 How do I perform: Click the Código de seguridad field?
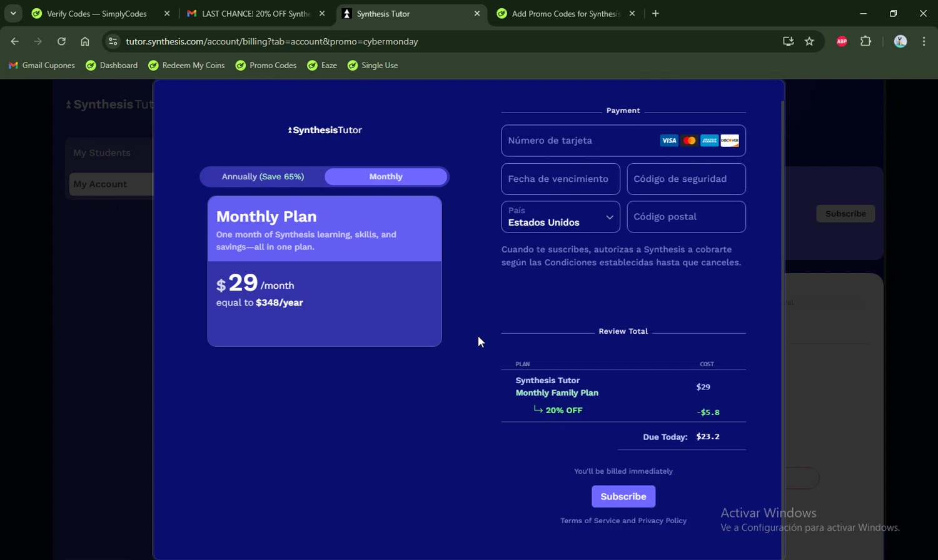point(686,179)
